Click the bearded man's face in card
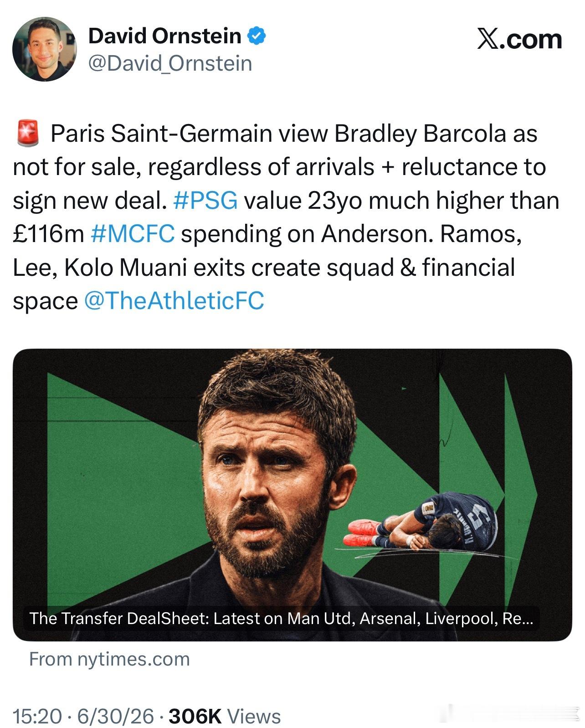The width and height of the screenshot is (585, 728). pos(265,474)
